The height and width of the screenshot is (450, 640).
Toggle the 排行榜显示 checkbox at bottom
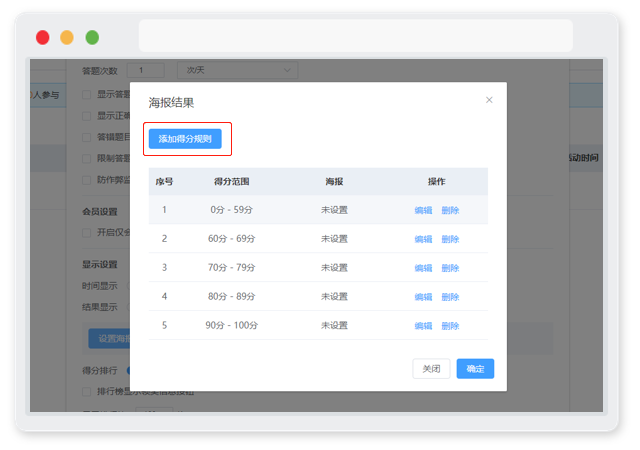pos(87,392)
